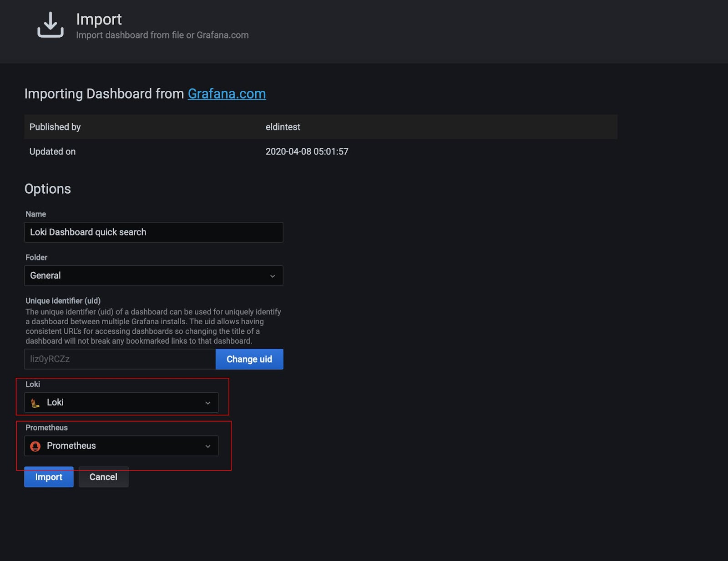This screenshot has height=561, width=728.
Task: Click the uid field containing liz0yRCZz
Action: tap(120, 359)
